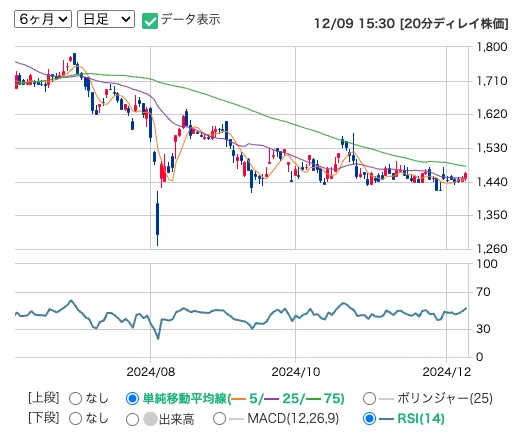Viewport: 523px width, 436px height.
Task: Select upper panel なし radio button
Action: (x=75, y=398)
